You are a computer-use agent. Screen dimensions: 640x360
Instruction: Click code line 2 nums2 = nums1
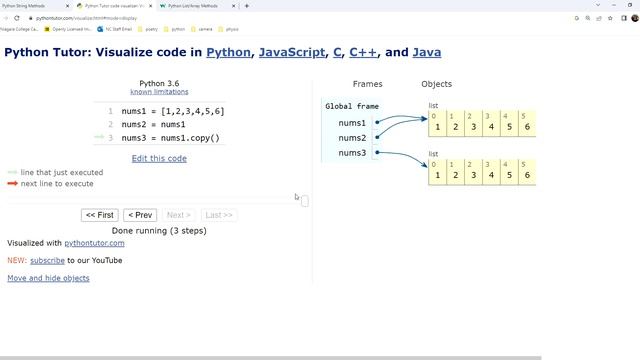153,124
